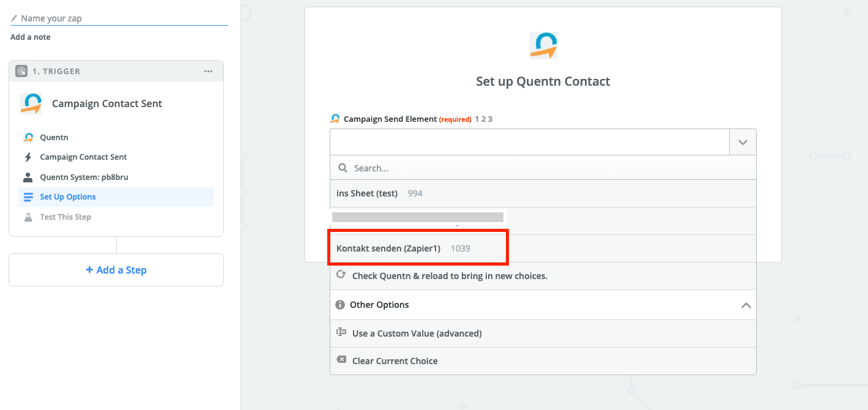Click Add a Step
The width and height of the screenshot is (868, 410).
[x=116, y=269]
